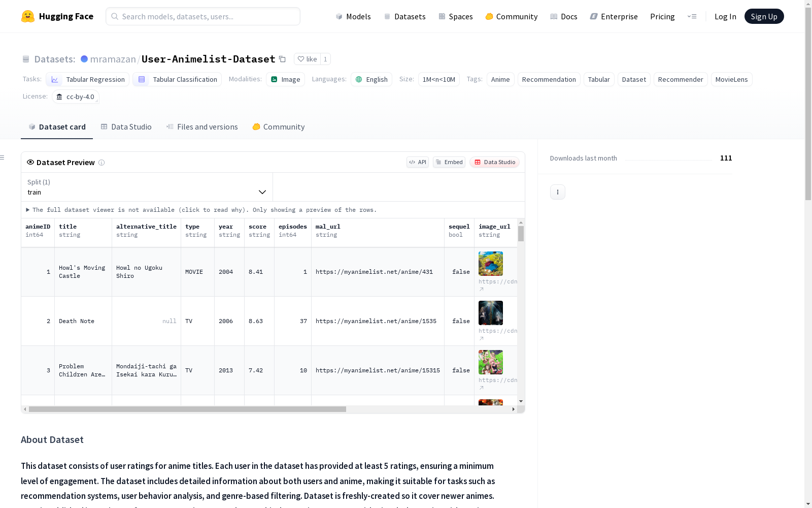
Task: Open Community in the top navigation
Action: tap(512, 16)
